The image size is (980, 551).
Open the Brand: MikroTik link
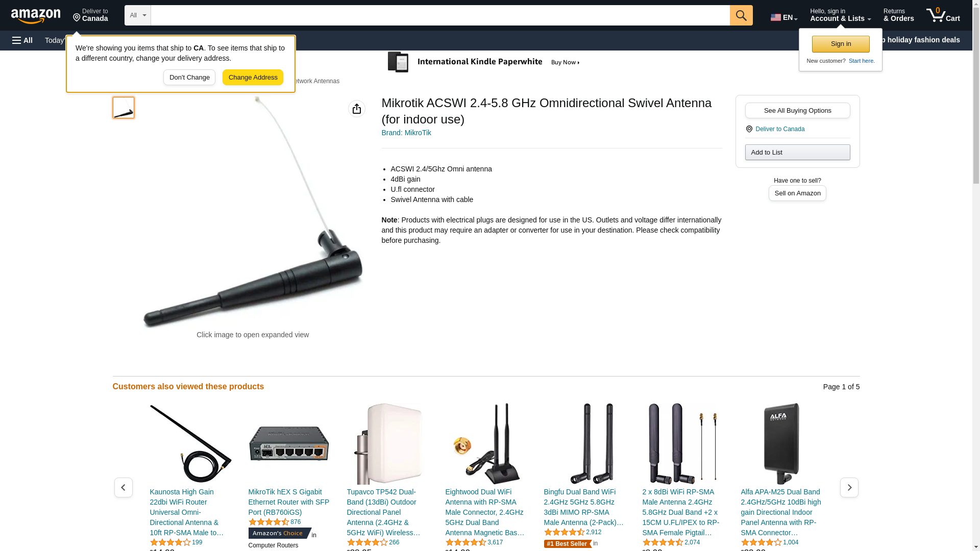[406, 133]
